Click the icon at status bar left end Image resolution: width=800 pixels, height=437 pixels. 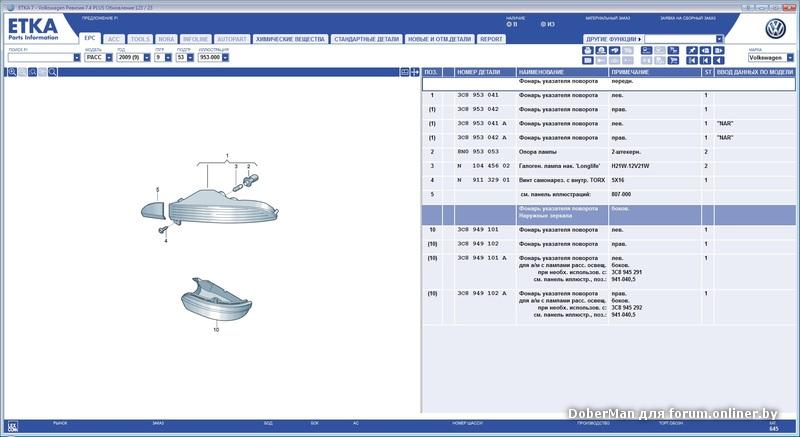pos(12,427)
